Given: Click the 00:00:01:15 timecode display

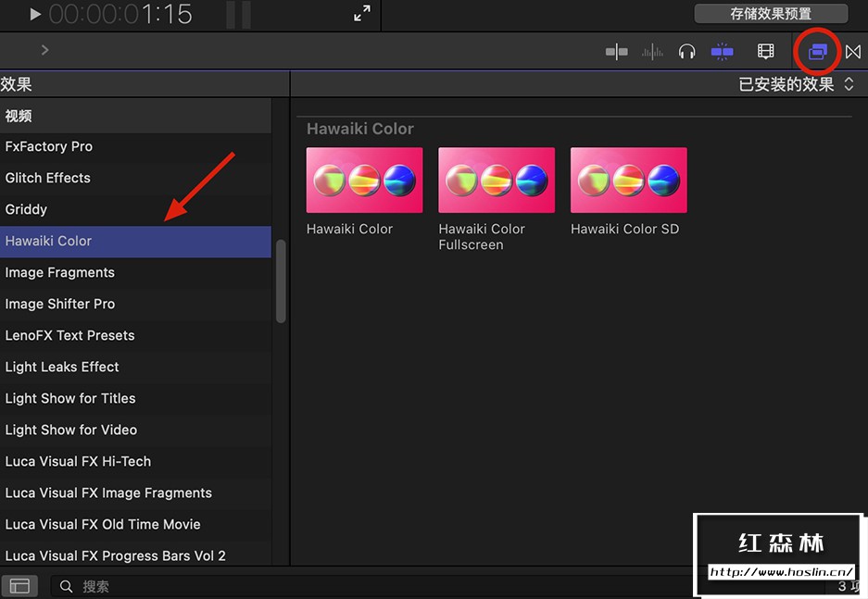Looking at the screenshot, I should tap(120, 14).
